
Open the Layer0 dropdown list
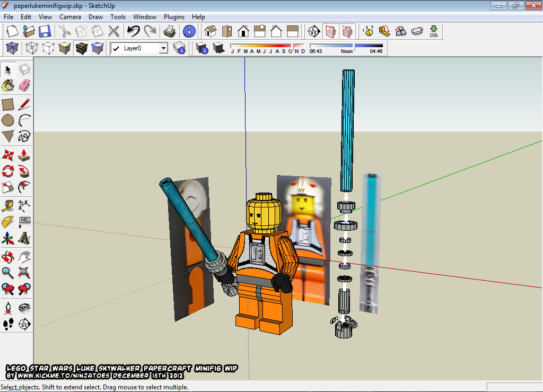pyautogui.click(x=163, y=48)
